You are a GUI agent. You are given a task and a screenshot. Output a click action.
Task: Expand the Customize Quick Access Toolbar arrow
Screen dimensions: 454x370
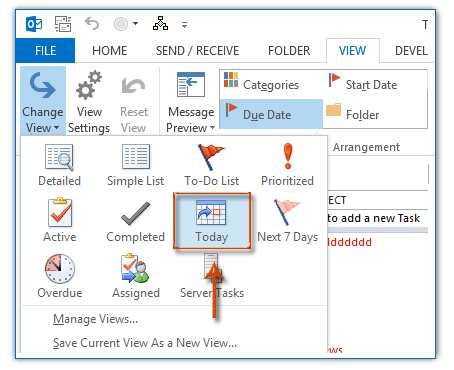click(x=184, y=25)
